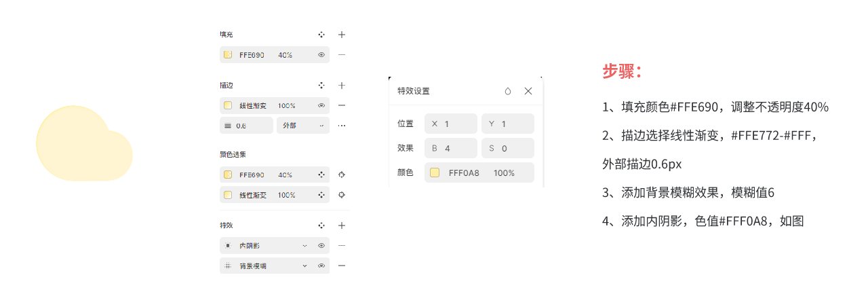Toggle visibility of 线性渐变 stroke
Viewport: 868px width, 307px height.
point(321,106)
